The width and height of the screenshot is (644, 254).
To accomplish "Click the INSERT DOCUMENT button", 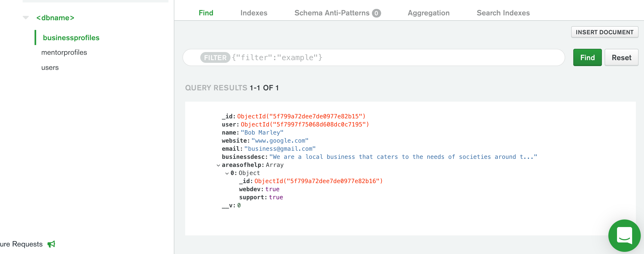I will pos(605,32).
